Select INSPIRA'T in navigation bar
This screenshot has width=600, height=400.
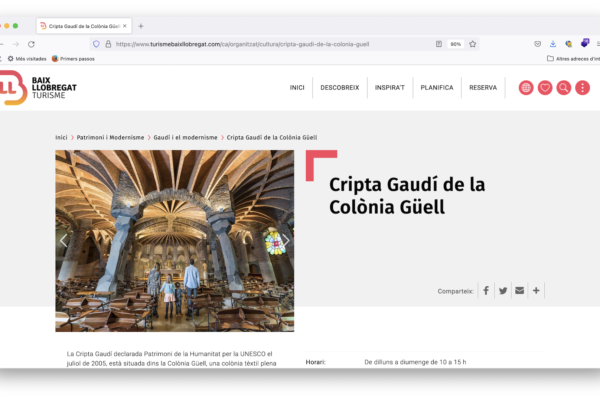click(x=390, y=88)
